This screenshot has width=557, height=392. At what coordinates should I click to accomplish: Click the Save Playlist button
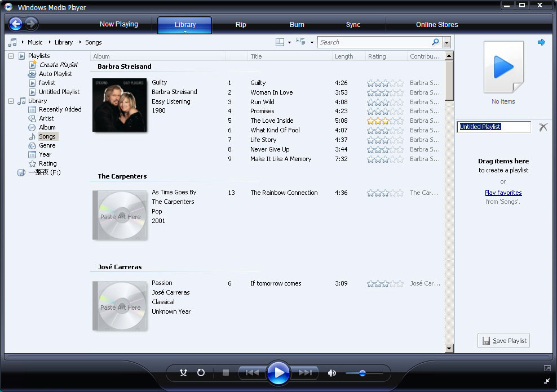[503, 341]
